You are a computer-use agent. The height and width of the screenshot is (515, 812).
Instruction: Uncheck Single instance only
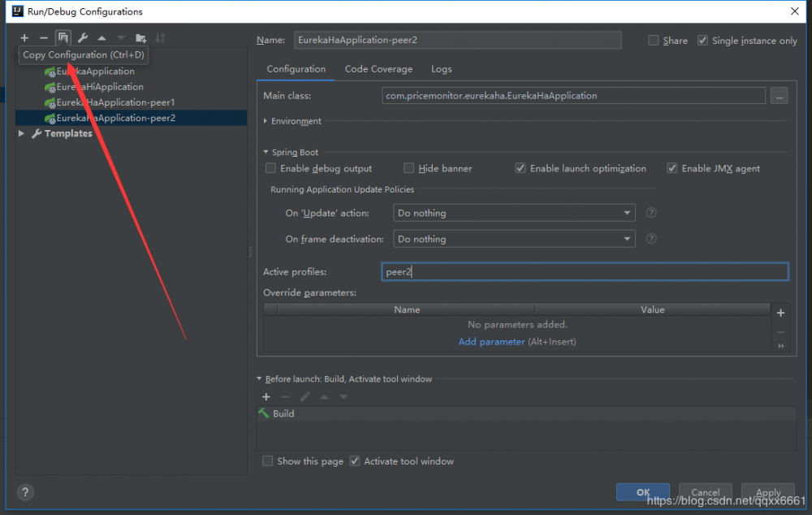(702, 41)
